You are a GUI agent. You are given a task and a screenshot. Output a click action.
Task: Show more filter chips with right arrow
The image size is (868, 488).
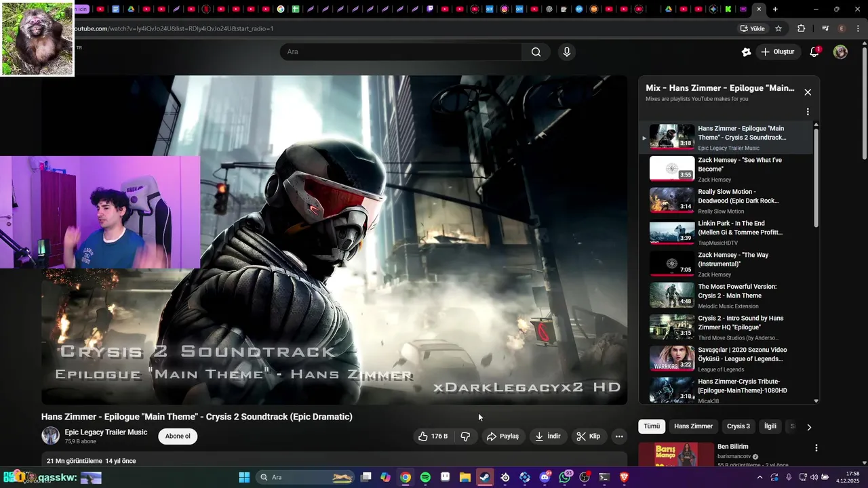tap(808, 427)
